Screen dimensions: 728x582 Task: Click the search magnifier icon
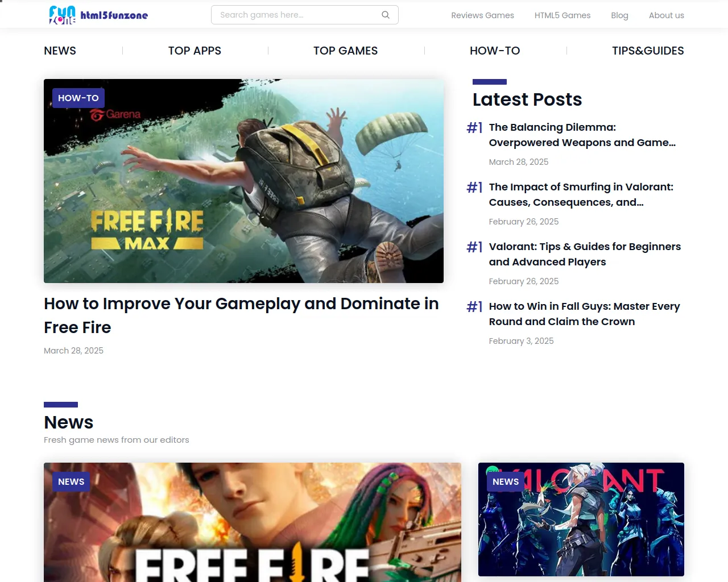tap(386, 15)
